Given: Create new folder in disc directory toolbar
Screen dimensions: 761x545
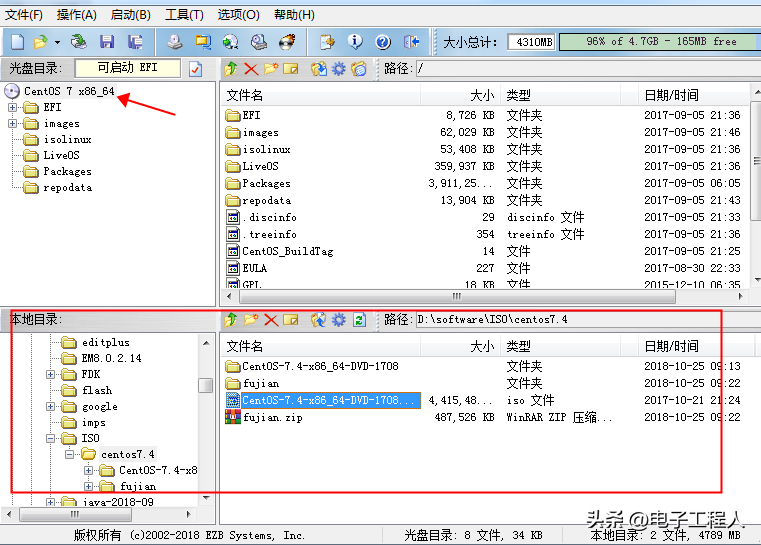Looking at the screenshot, I should [271, 69].
